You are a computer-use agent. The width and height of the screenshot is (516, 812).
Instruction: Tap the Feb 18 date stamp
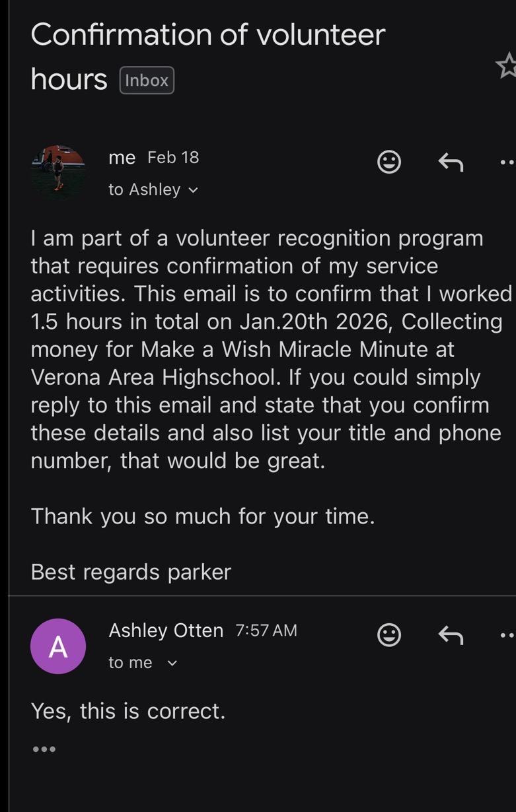(x=173, y=158)
